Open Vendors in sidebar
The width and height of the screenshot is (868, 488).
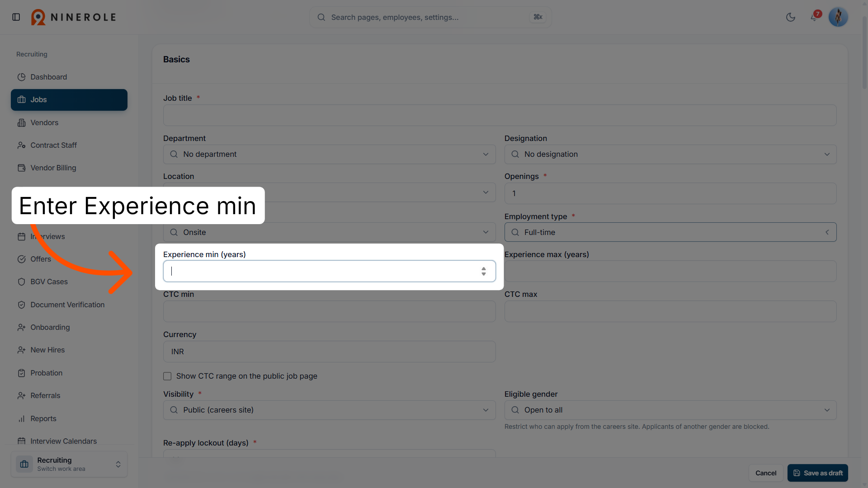coord(69,122)
